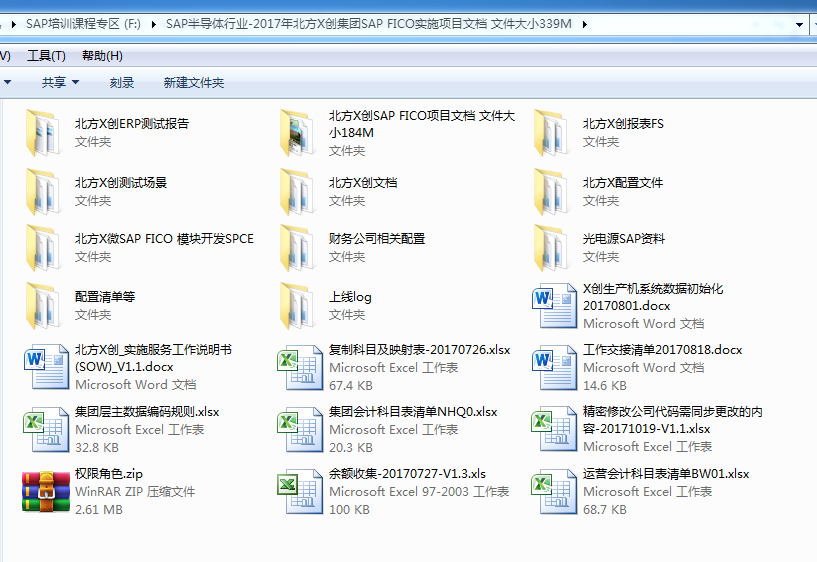Click file name 运营会计科目表清单BW01.xlsx
817x562 pixels.
click(666, 473)
